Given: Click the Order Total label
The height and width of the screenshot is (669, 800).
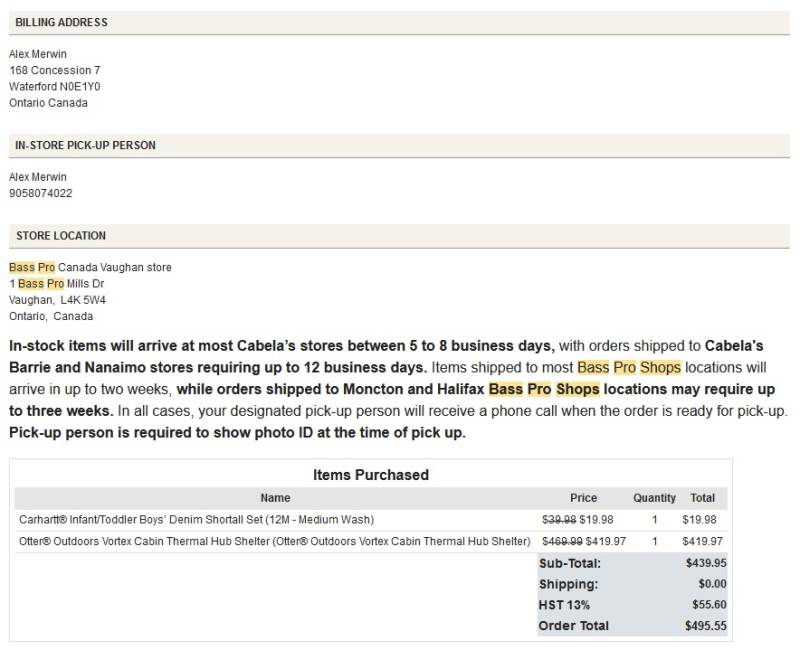Looking at the screenshot, I should click(574, 626).
